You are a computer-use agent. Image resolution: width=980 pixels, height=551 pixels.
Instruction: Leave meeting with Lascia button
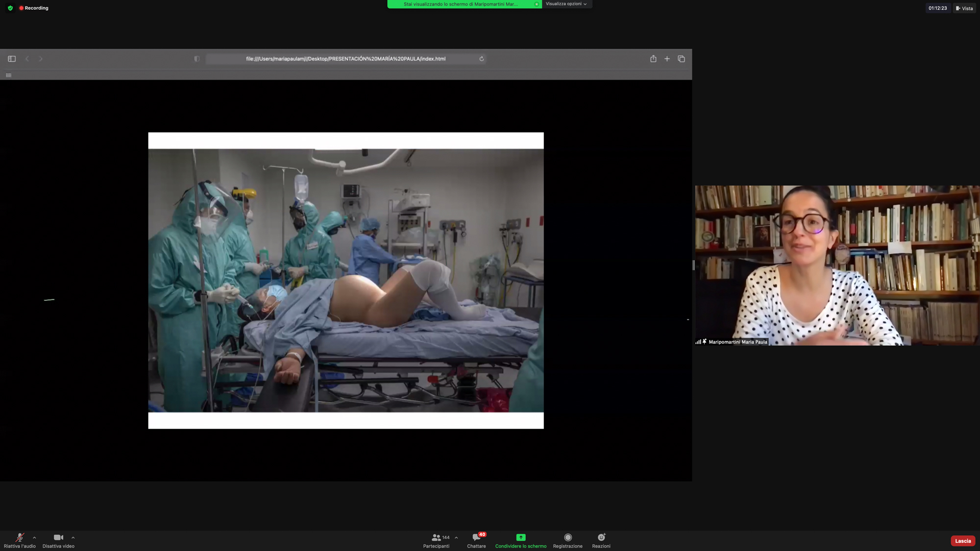point(962,541)
